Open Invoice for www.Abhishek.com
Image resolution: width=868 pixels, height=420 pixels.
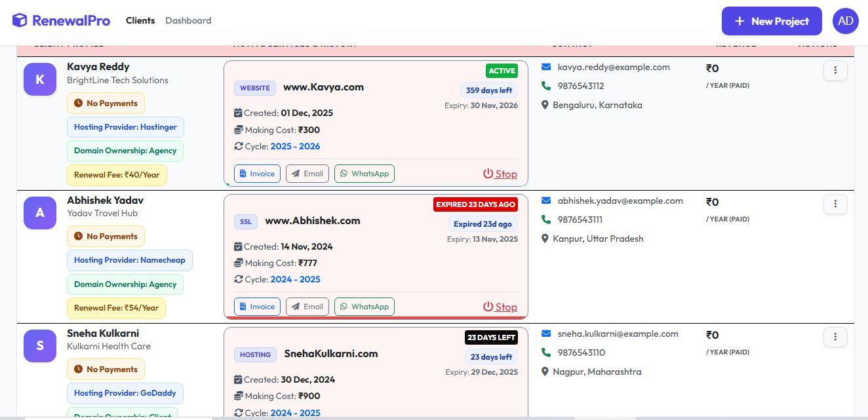[257, 307]
